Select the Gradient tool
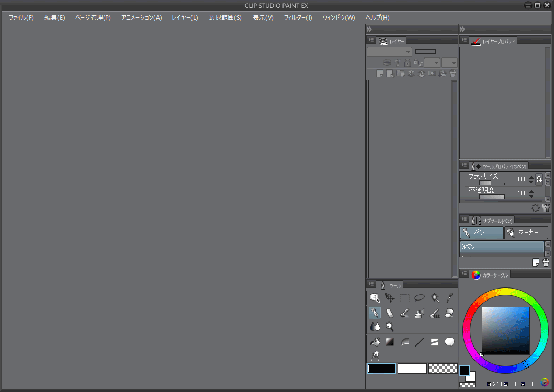The image size is (554, 392). (x=390, y=342)
